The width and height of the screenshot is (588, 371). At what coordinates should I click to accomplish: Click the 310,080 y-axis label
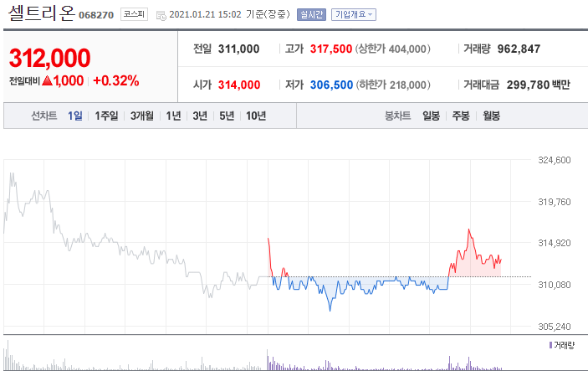coord(555,285)
